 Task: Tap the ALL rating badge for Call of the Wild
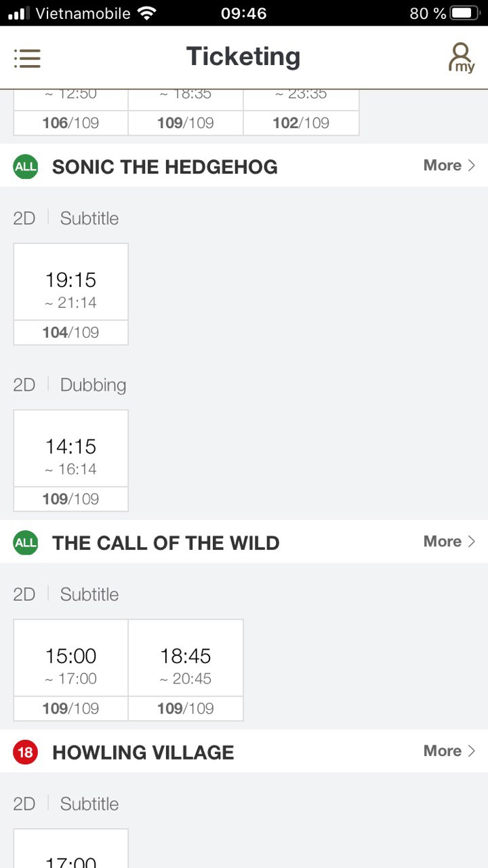pyautogui.click(x=26, y=542)
